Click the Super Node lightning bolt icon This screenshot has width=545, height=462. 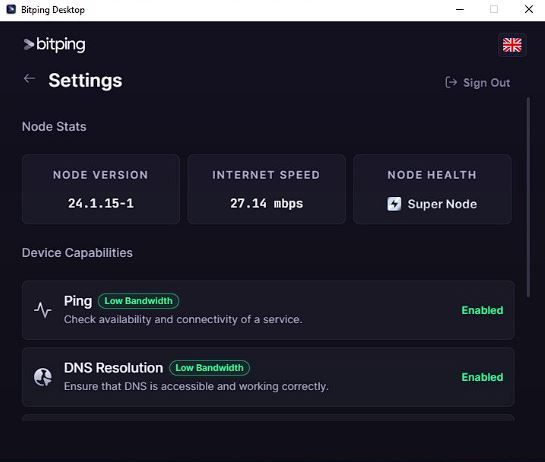(x=394, y=204)
